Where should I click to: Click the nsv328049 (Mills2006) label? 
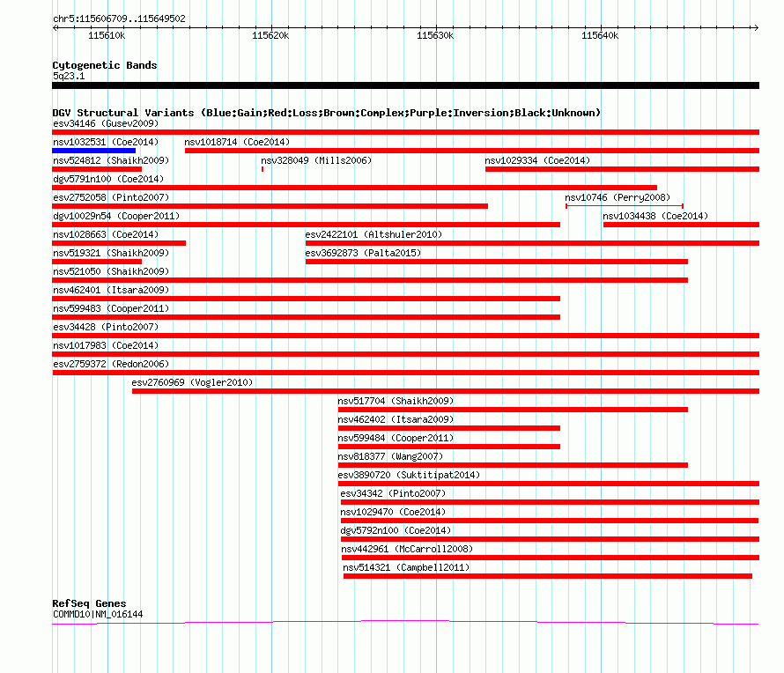pyautogui.click(x=316, y=160)
